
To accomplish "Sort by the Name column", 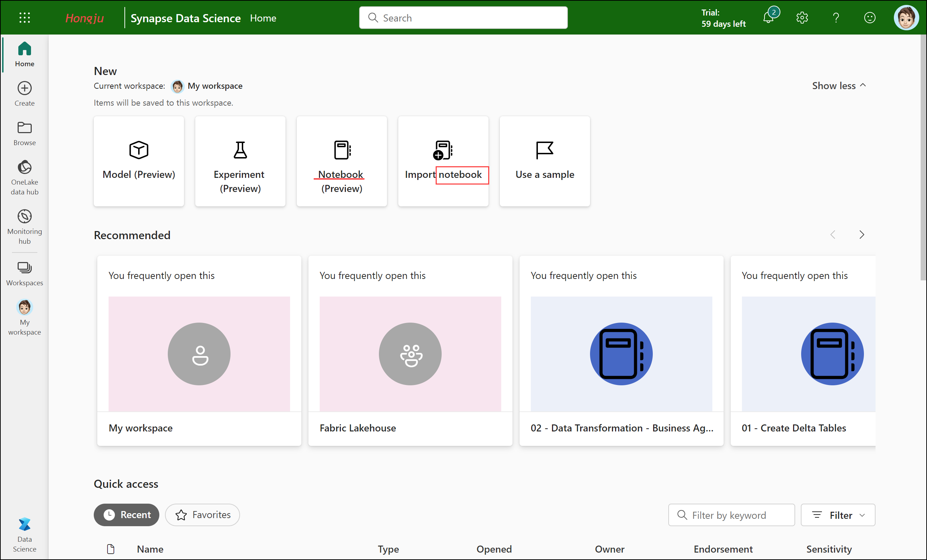I will click(150, 549).
